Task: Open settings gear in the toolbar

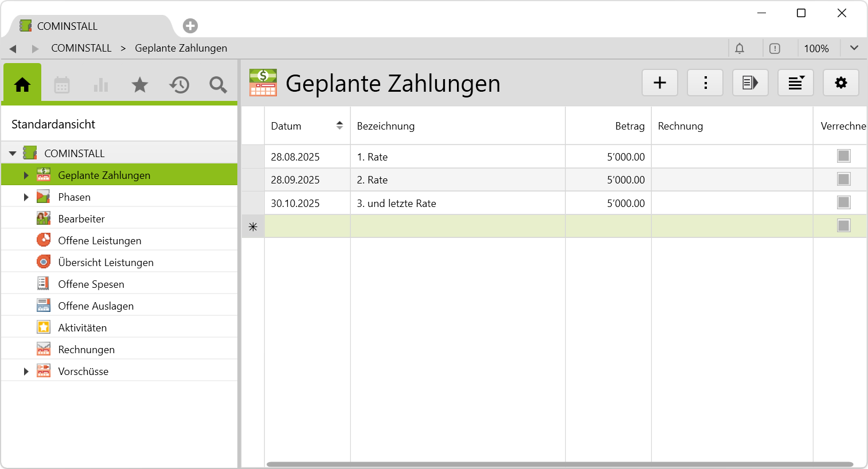Action: tap(840, 83)
